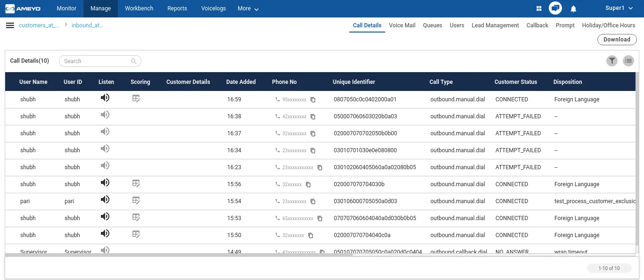644x280 pixels.
Task: Copy phone number 95xxxxxxxx
Action: pos(313,99)
